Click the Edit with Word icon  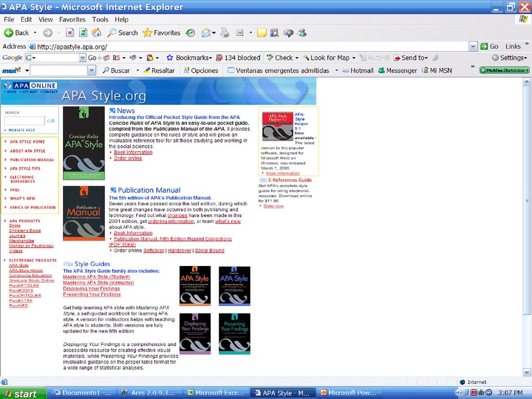[240, 33]
